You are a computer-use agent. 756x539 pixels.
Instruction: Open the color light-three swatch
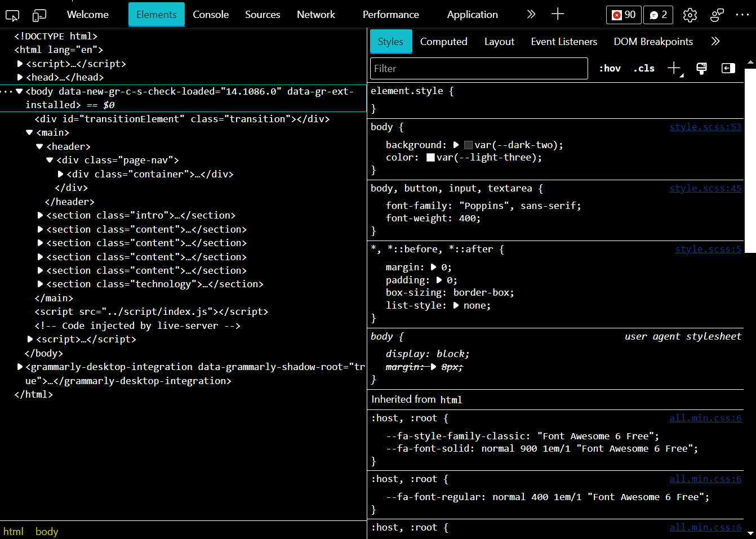click(x=431, y=158)
